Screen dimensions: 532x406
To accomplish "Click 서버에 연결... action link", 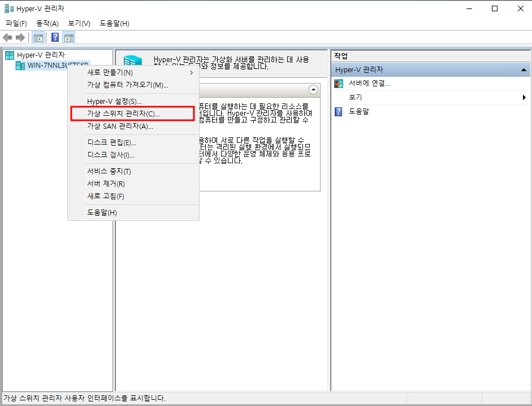I will 370,84.
